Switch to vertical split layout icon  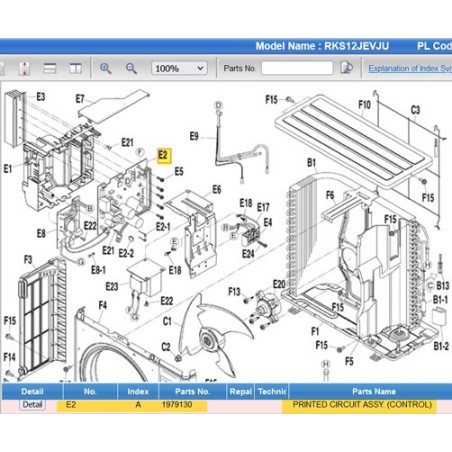[x=75, y=68]
